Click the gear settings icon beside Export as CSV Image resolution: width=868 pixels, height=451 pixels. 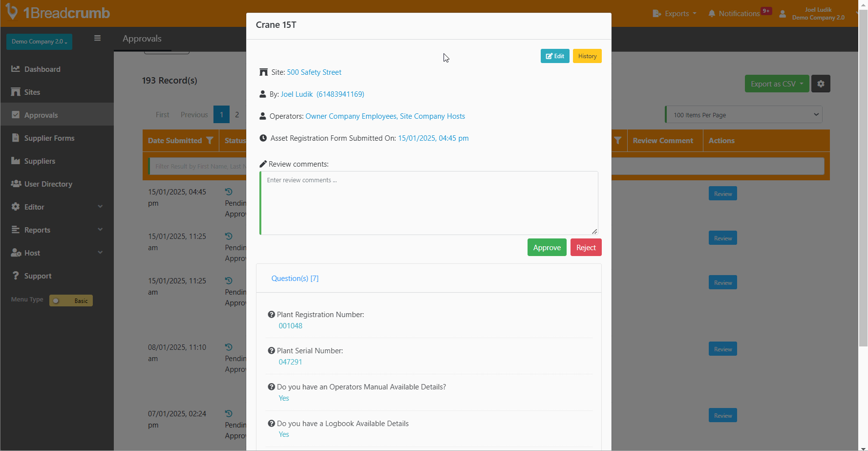(x=821, y=84)
